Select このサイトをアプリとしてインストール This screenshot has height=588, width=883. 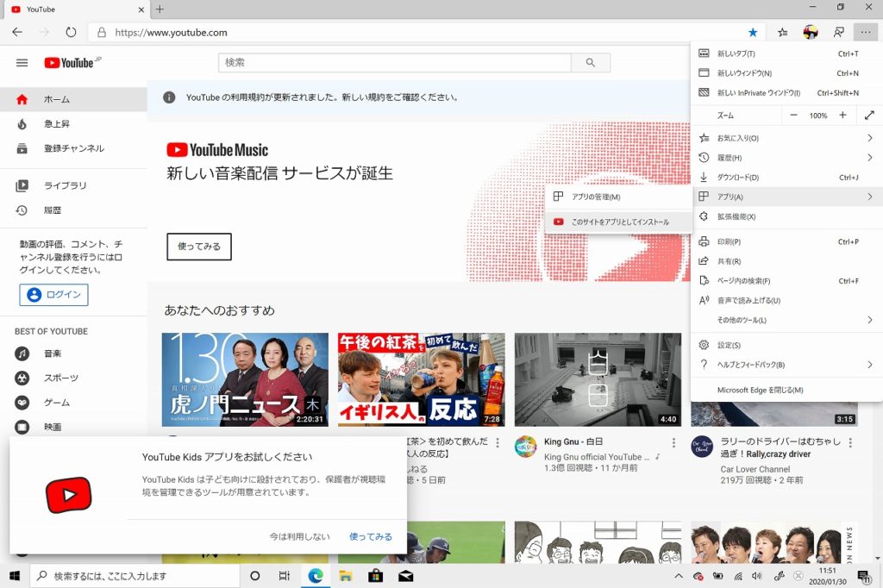pyautogui.click(x=619, y=222)
